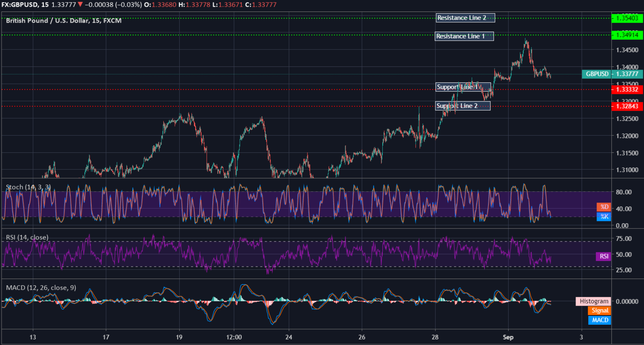Click the 1.34500 price scale value
644x345 pixels.
[x=627, y=50]
